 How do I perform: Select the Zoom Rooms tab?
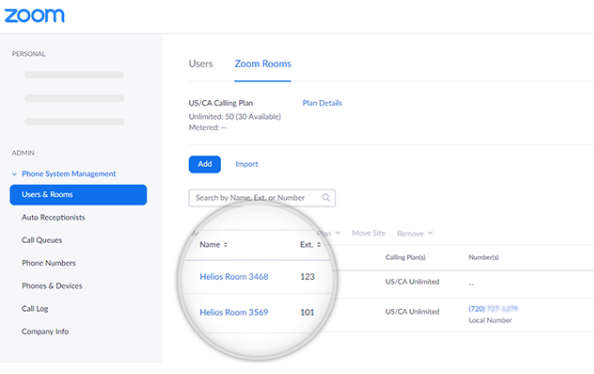[x=263, y=64]
